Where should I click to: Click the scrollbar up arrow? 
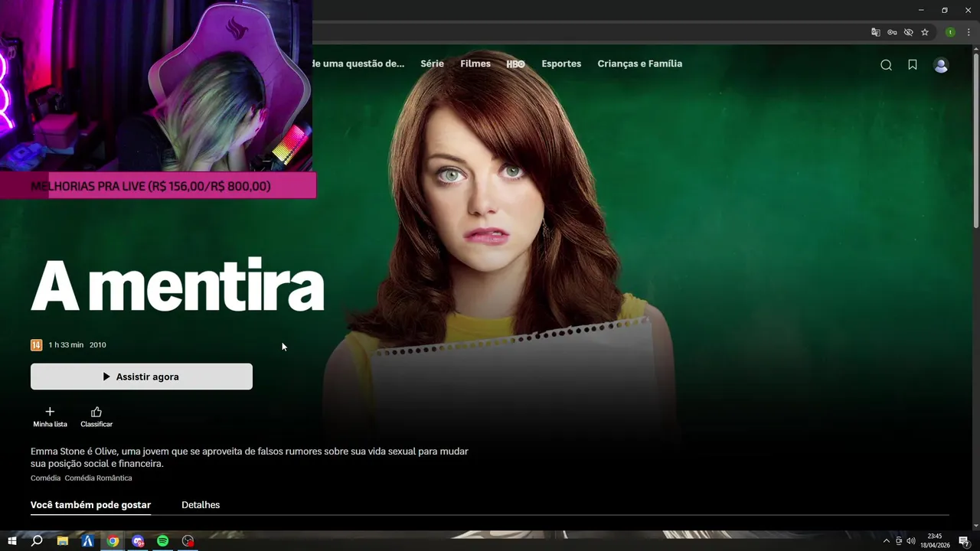pyautogui.click(x=975, y=49)
